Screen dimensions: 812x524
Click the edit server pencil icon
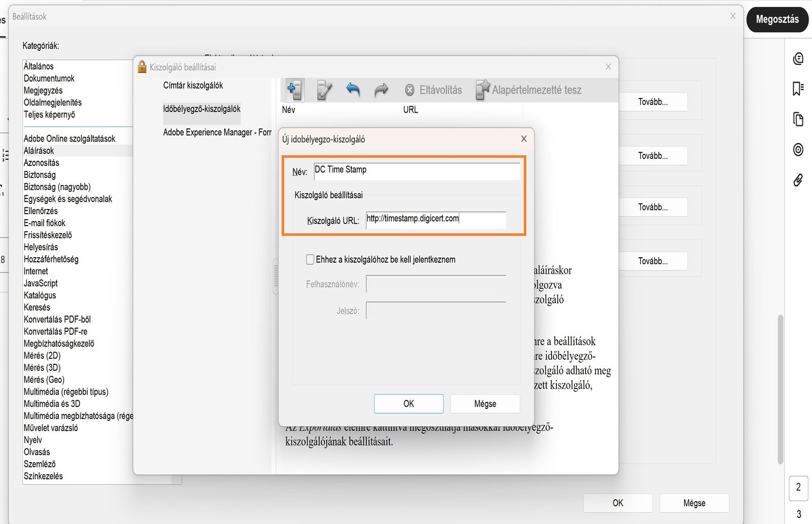(324, 90)
